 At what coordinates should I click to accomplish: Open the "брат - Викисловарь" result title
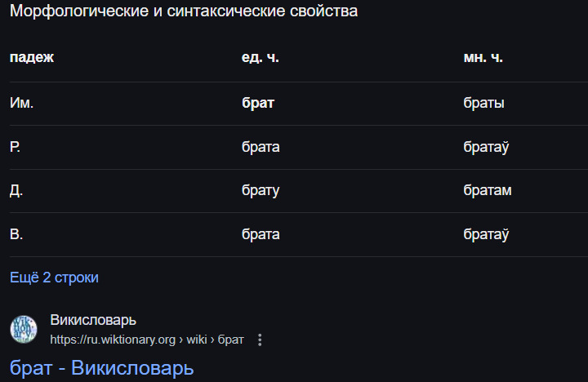click(x=102, y=368)
